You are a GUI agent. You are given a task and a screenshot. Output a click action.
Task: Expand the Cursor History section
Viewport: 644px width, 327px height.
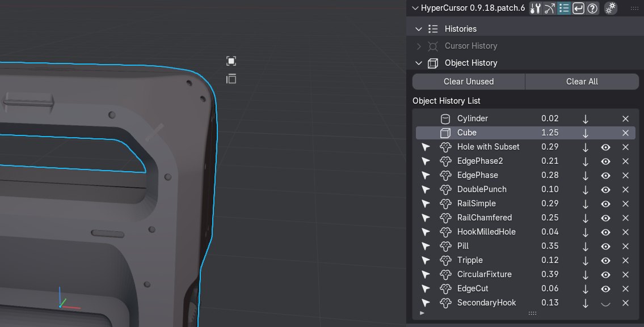[x=419, y=46]
